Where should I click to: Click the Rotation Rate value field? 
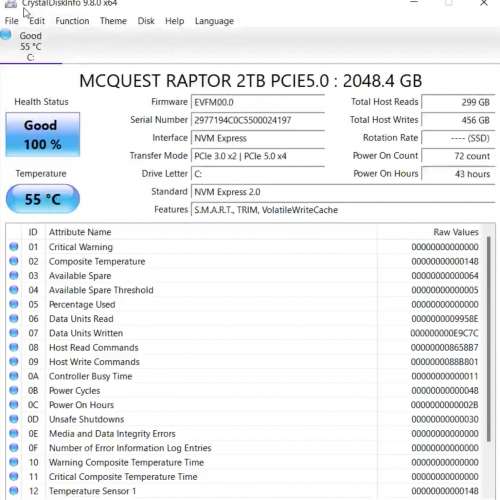pyautogui.click(x=458, y=138)
